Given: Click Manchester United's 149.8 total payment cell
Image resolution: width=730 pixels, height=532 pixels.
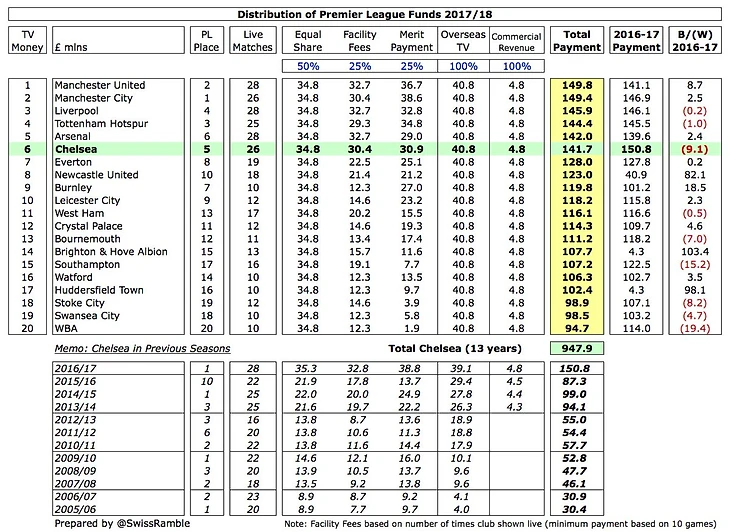Looking at the screenshot, I should click(x=576, y=87).
